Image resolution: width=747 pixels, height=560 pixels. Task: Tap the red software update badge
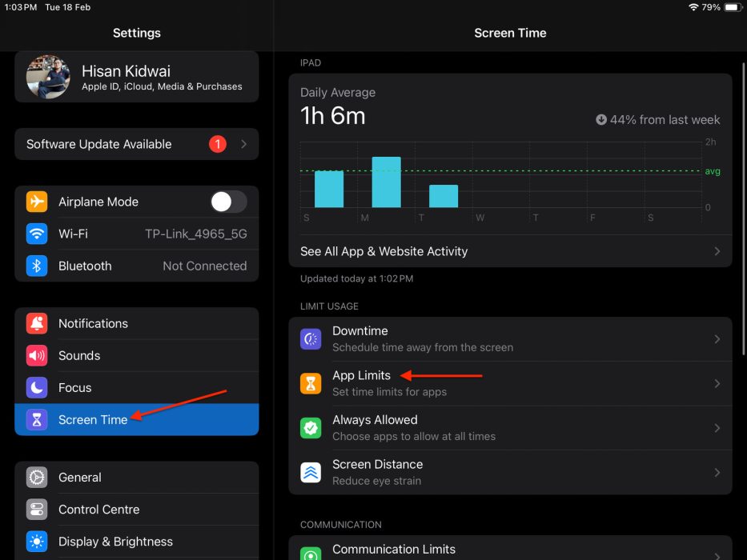(x=218, y=144)
